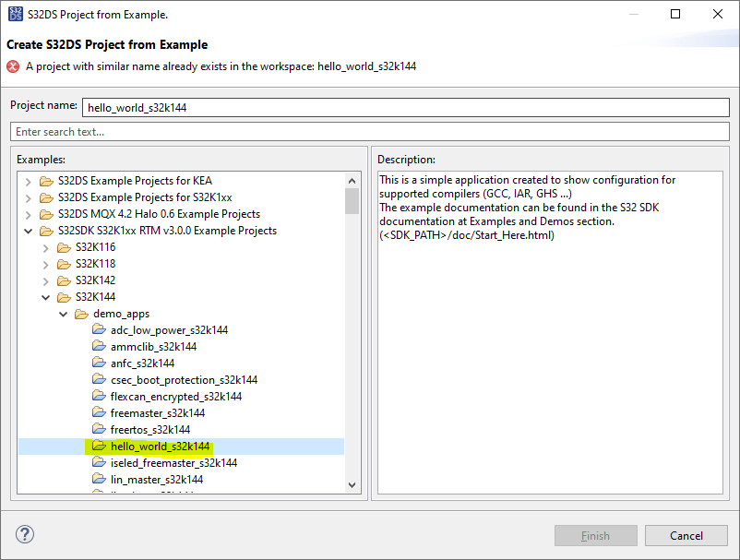The image size is (740, 560).
Task: Click folder icon for S32DS MQX 4.2 Halo
Action: (46, 214)
